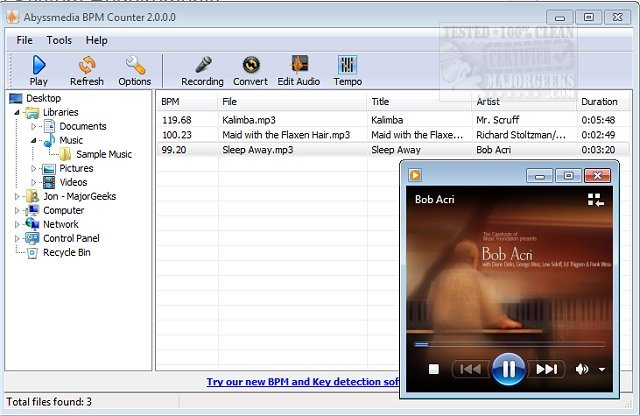Image resolution: width=640 pixels, height=416 pixels.
Task: Pause the playing song in media player
Action: pos(509,369)
